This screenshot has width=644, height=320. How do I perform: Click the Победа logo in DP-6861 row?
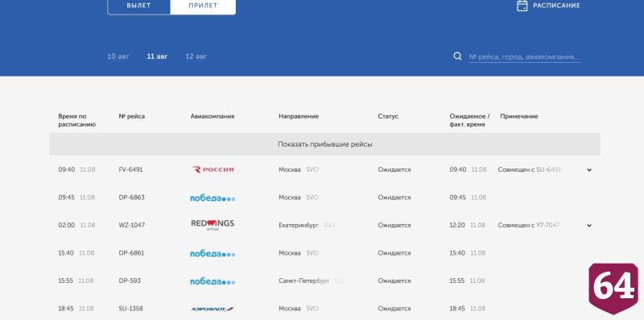pyautogui.click(x=213, y=253)
